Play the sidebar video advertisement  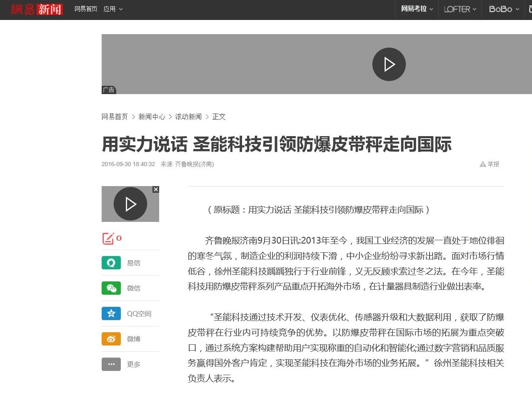point(130,204)
